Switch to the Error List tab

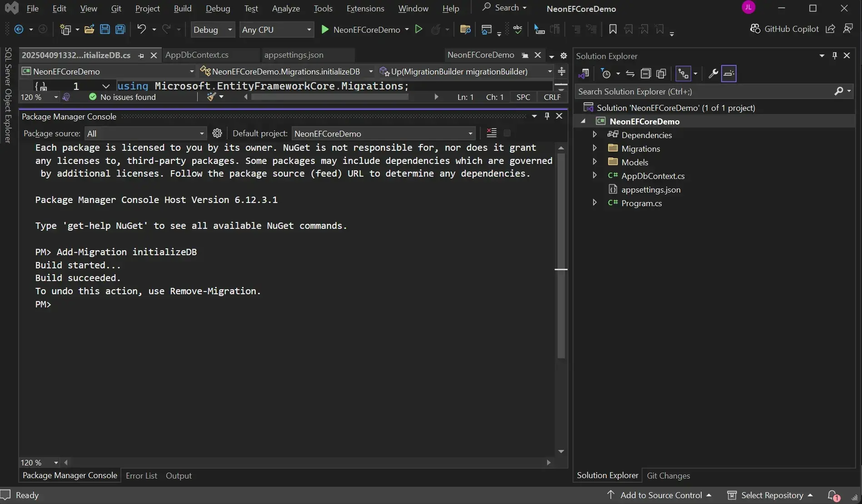click(x=141, y=475)
